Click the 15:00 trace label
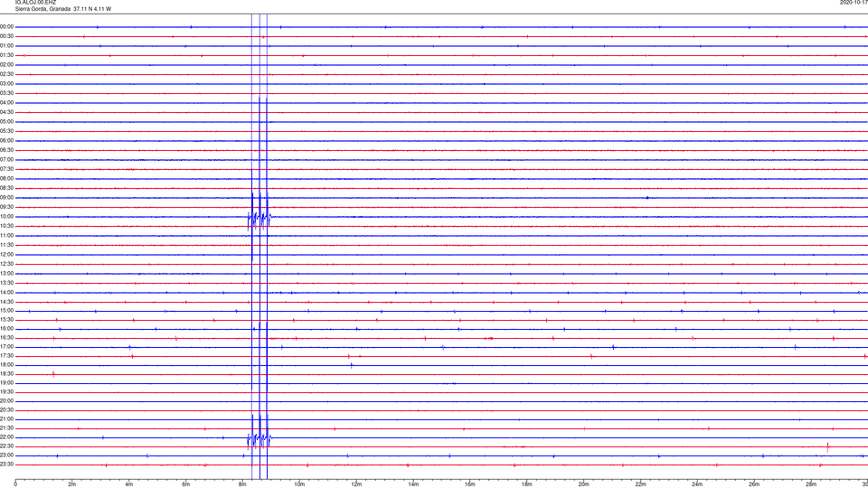The image size is (868, 488). pos(6,310)
